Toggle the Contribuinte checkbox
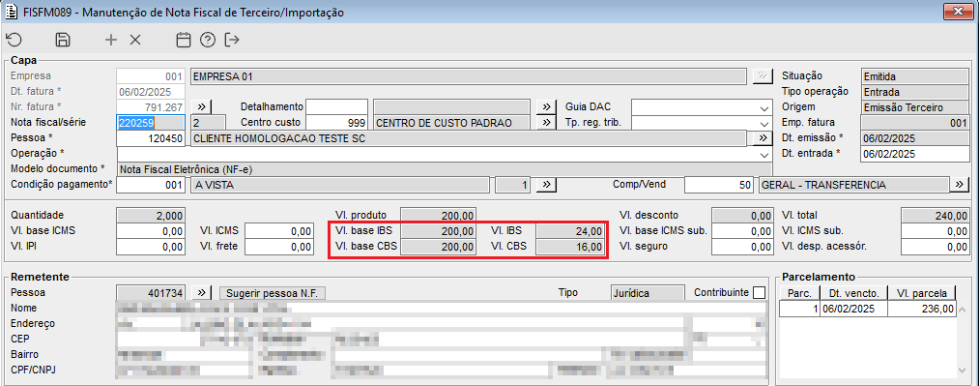Image resolution: width=980 pixels, height=386 pixels. click(760, 293)
